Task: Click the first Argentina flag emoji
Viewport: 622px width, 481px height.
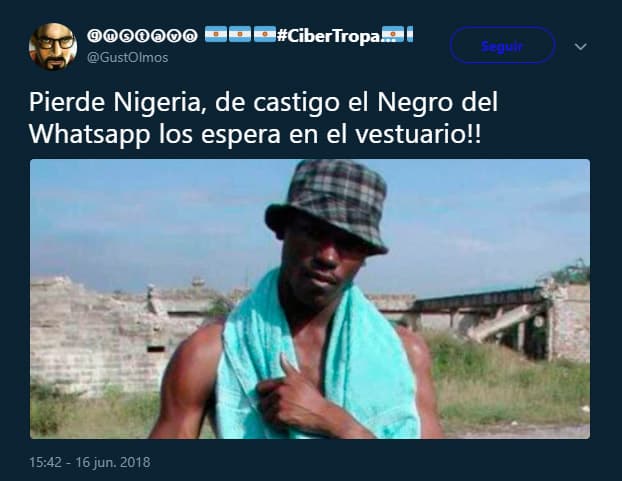Action: point(216,34)
